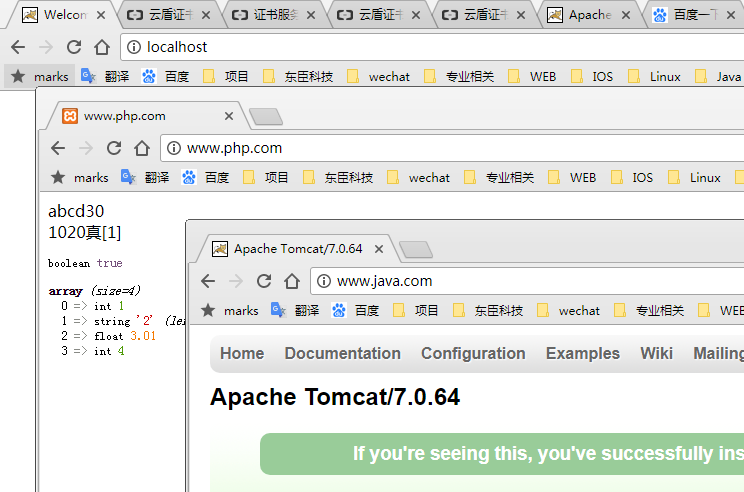Open 百度 bookmark in www.php.com window
This screenshot has width=744, height=492.
point(205,177)
